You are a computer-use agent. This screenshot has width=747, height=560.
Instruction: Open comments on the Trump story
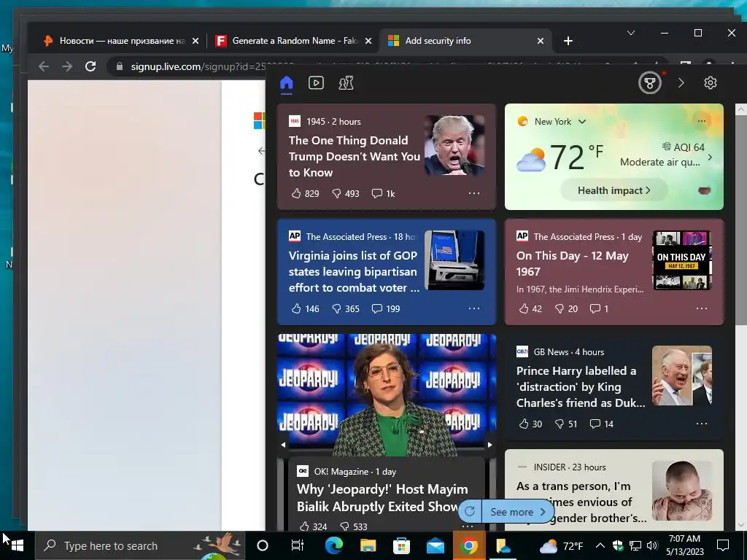click(384, 193)
